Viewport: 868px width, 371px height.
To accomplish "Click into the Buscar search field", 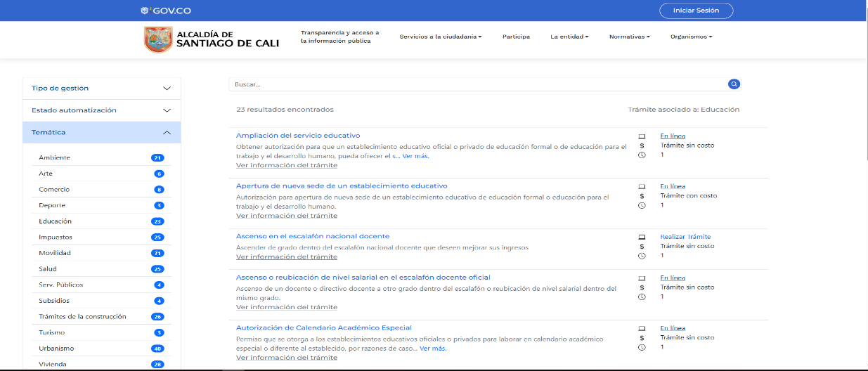I will pos(478,84).
